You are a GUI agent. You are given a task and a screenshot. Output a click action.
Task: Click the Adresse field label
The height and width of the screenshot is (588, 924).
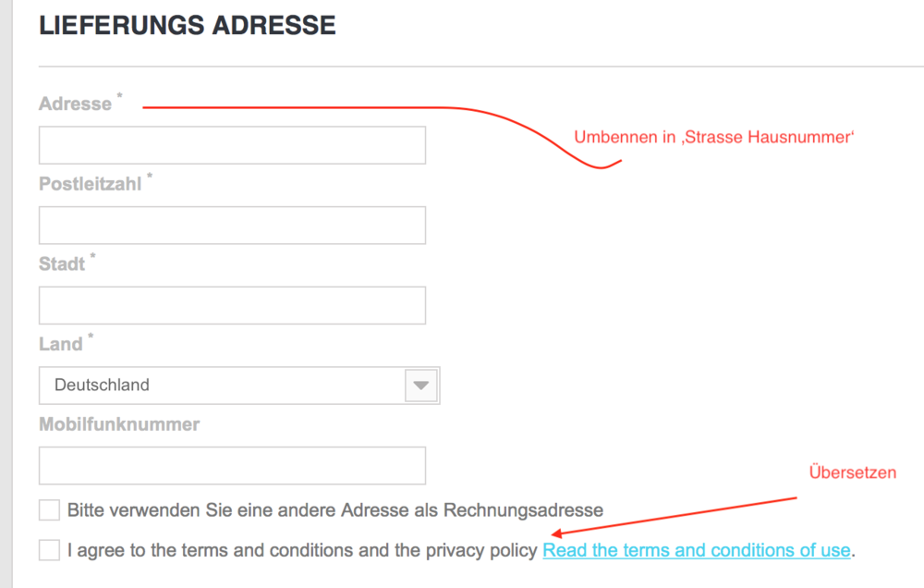coord(75,104)
